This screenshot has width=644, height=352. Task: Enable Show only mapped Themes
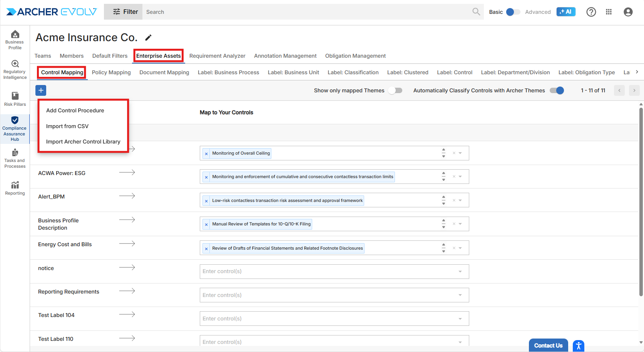(x=395, y=90)
